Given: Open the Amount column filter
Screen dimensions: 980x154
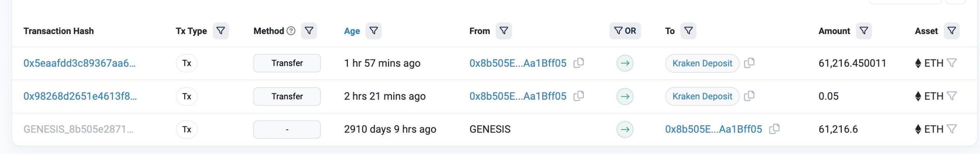Looking at the screenshot, I should coord(864,31).
